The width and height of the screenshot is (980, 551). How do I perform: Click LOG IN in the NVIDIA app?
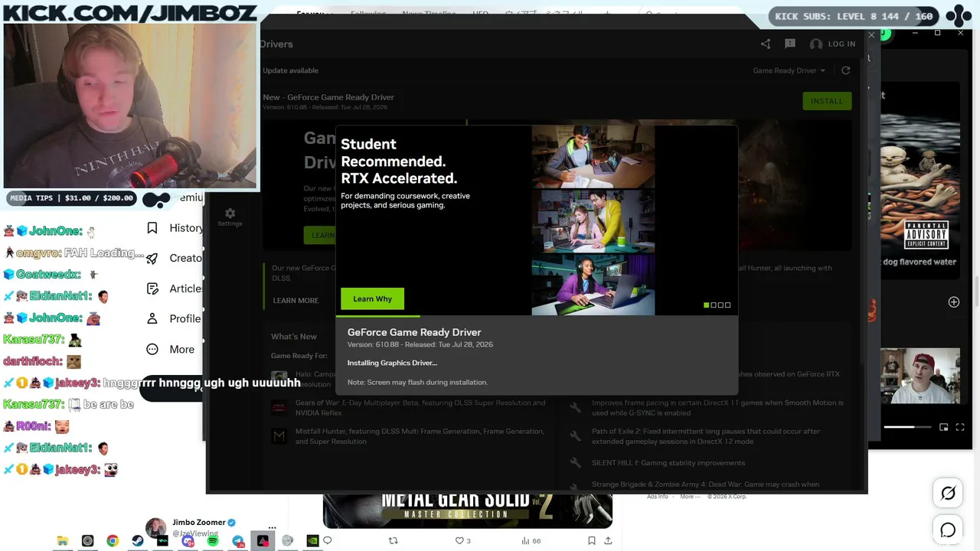coord(833,44)
